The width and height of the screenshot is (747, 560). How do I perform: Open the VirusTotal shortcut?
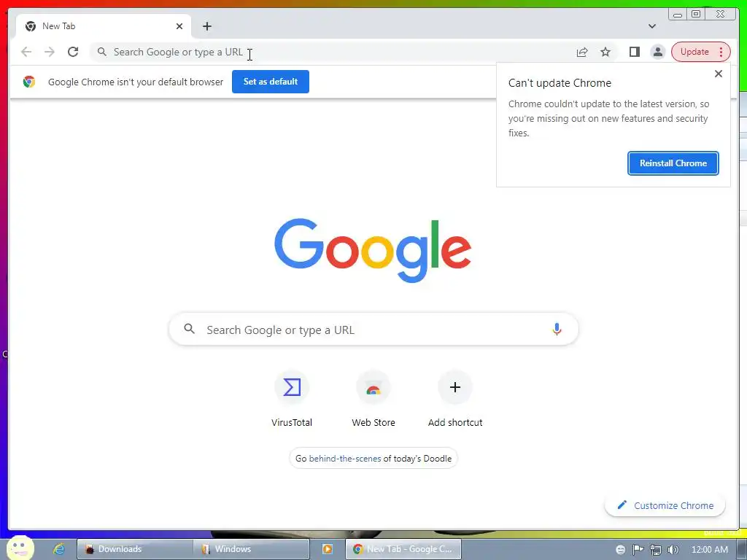[292, 399]
